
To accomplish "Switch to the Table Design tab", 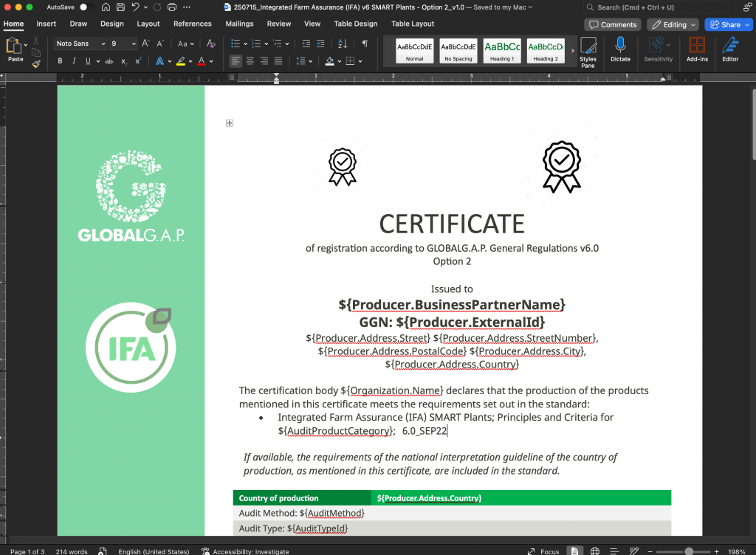I will click(x=355, y=24).
